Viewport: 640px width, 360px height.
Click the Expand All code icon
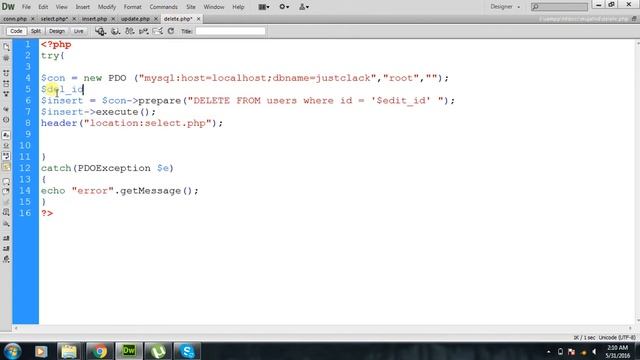pyautogui.click(x=6, y=94)
